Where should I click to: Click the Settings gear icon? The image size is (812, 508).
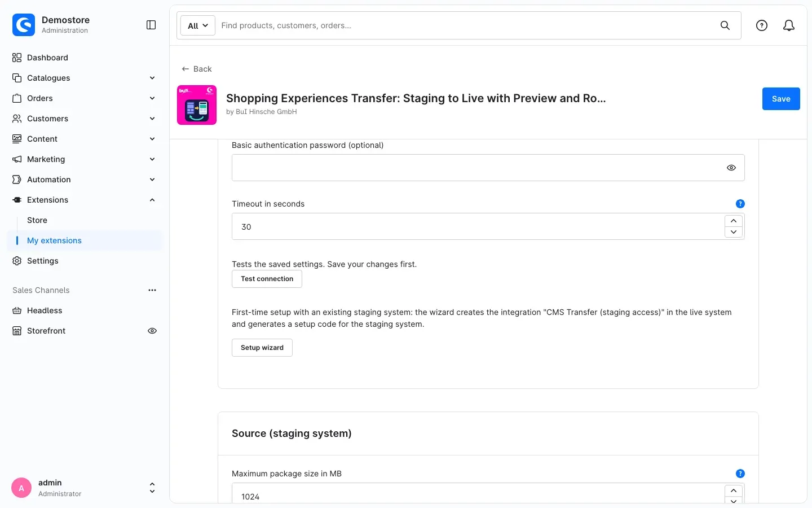17,261
